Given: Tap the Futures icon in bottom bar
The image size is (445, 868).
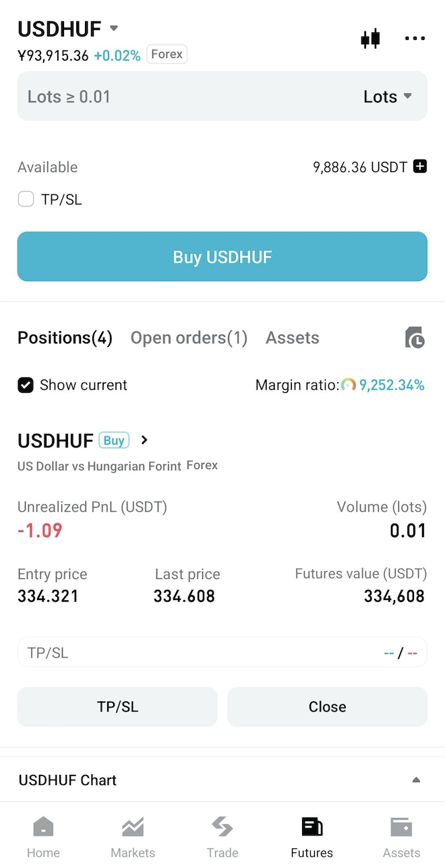Looking at the screenshot, I should [311, 835].
